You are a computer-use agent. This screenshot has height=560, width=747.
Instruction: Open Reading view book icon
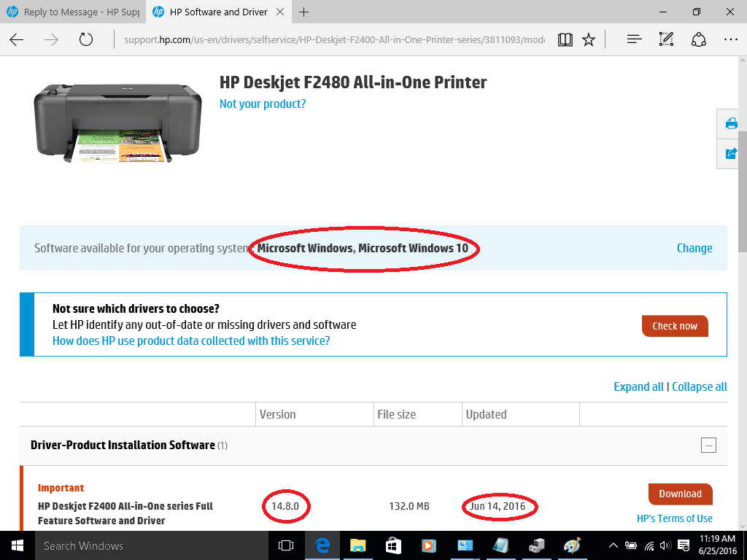click(565, 39)
